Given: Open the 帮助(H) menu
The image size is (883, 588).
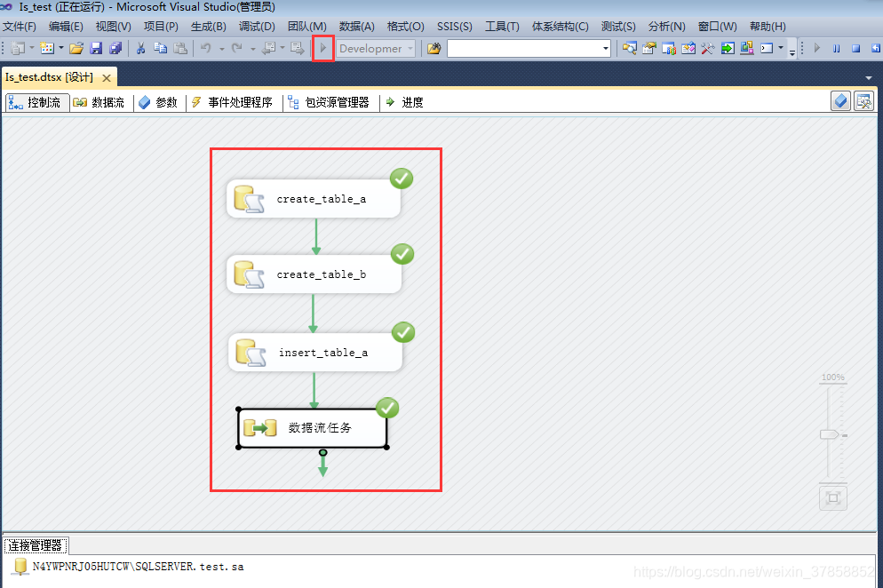Looking at the screenshot, I should coord(768,27).
